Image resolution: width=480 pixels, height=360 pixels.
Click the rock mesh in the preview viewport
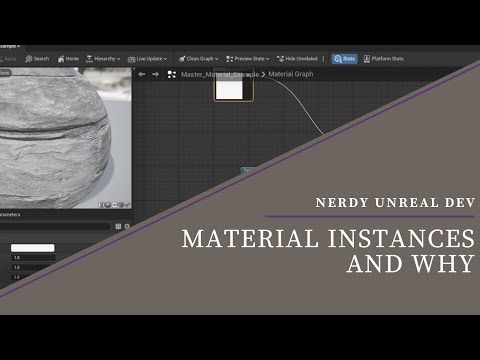pyautogui.click(x=55, y=137)
